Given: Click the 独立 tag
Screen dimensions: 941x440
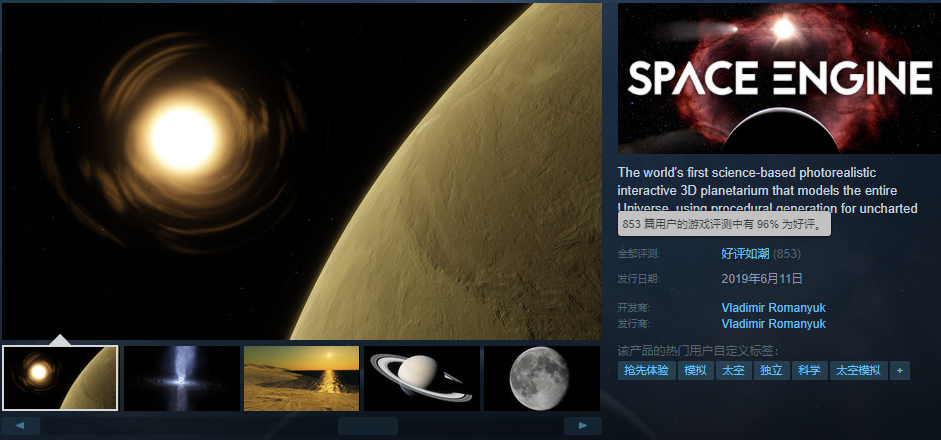Looking at the screenshot, I should coord(771,370).
